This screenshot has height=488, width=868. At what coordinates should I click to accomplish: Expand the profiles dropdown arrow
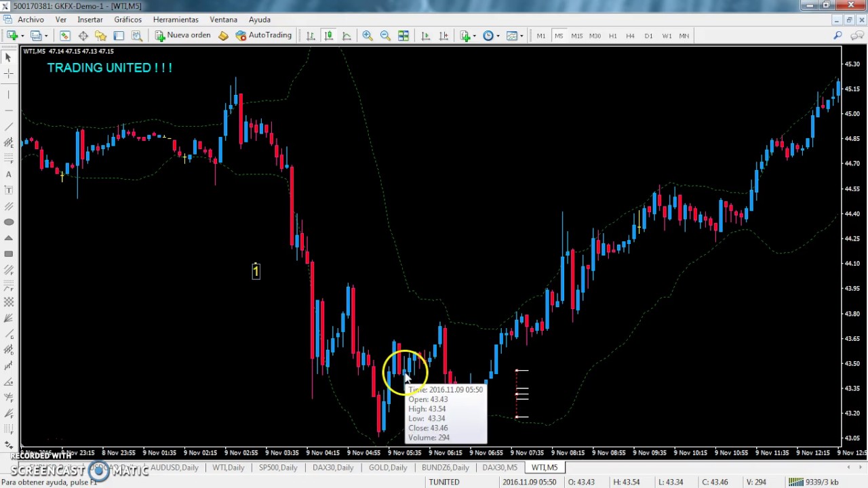pyautogui.click(x=46, y=36)
